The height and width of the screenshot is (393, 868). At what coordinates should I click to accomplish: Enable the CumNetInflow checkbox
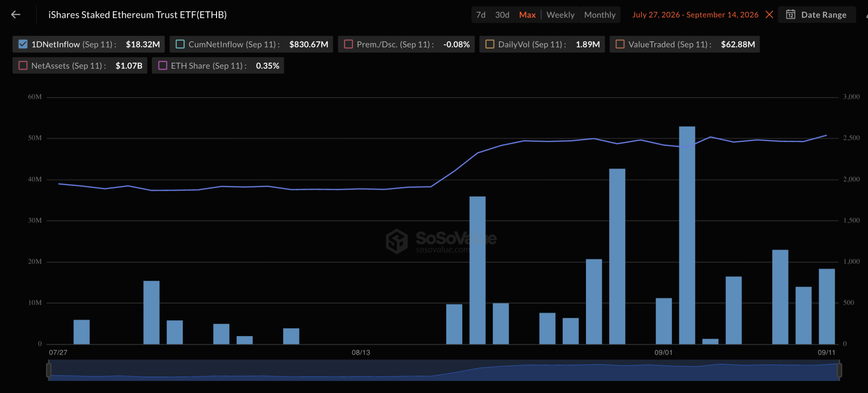[x=180, y=44]
